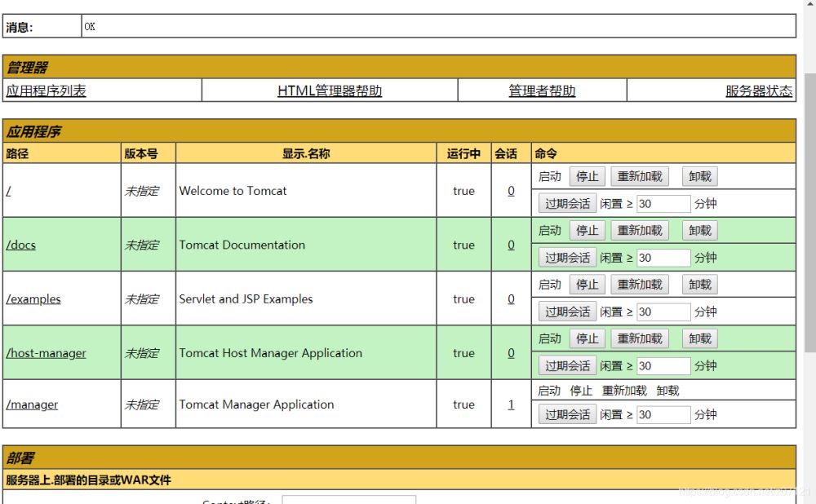Screen dimensions: 816x504
Task: Open HTML管理器帮助 link
Action: 330,91
